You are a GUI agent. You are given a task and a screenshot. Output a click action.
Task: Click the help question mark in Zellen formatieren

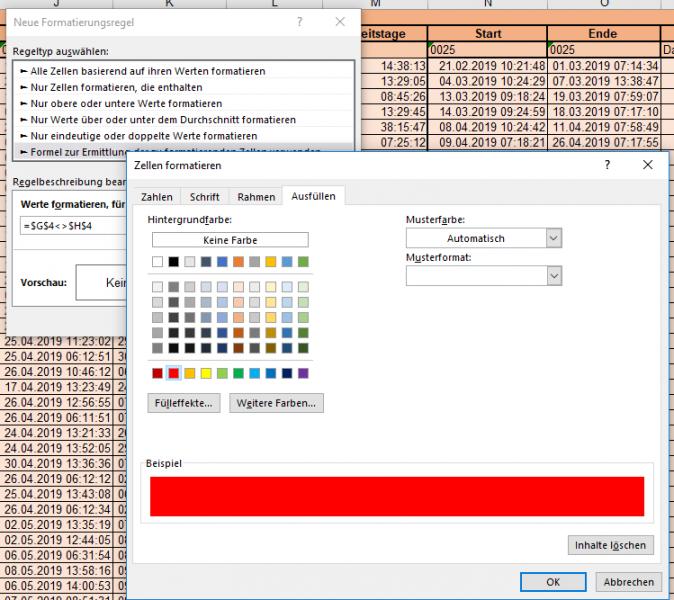[x=607, y=165]
